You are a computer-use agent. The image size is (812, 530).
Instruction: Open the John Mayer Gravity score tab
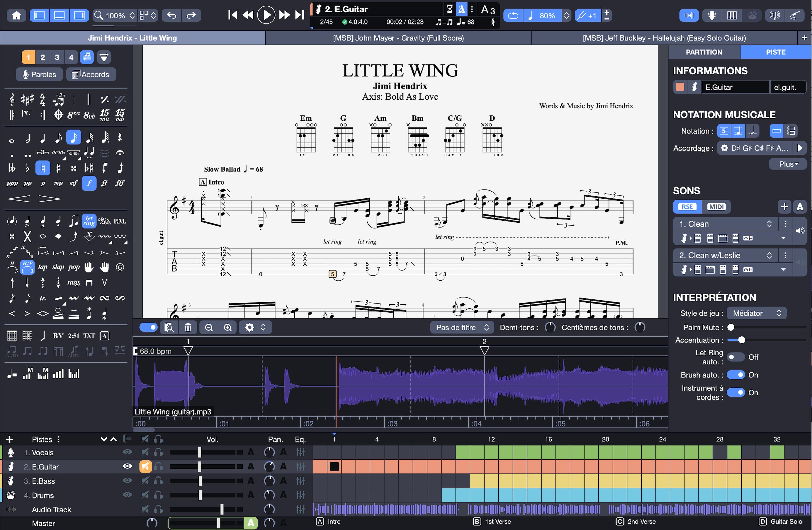click(x=397, y=38)
